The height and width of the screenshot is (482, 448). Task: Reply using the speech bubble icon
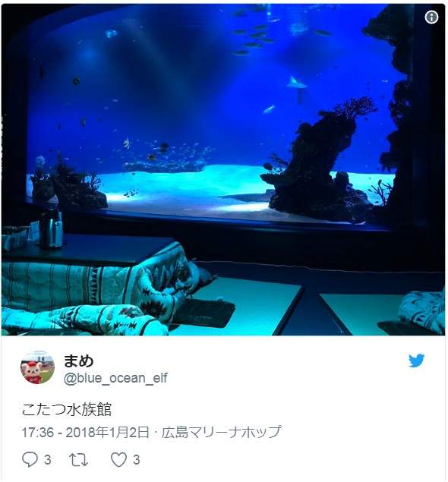point(30,459)
